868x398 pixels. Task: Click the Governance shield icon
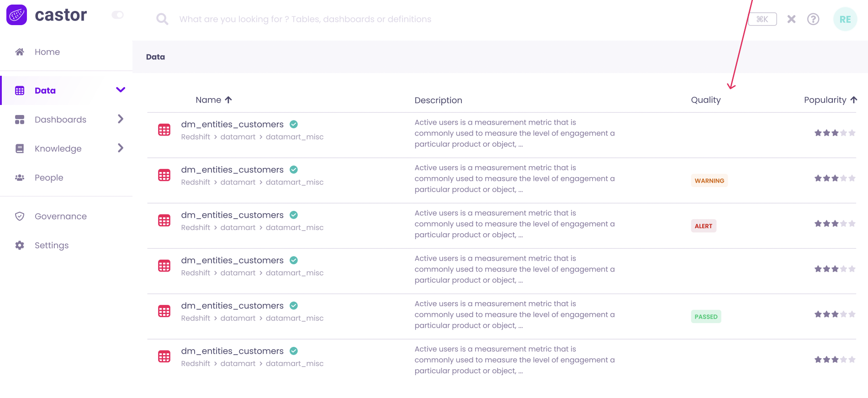coord(20,216)
